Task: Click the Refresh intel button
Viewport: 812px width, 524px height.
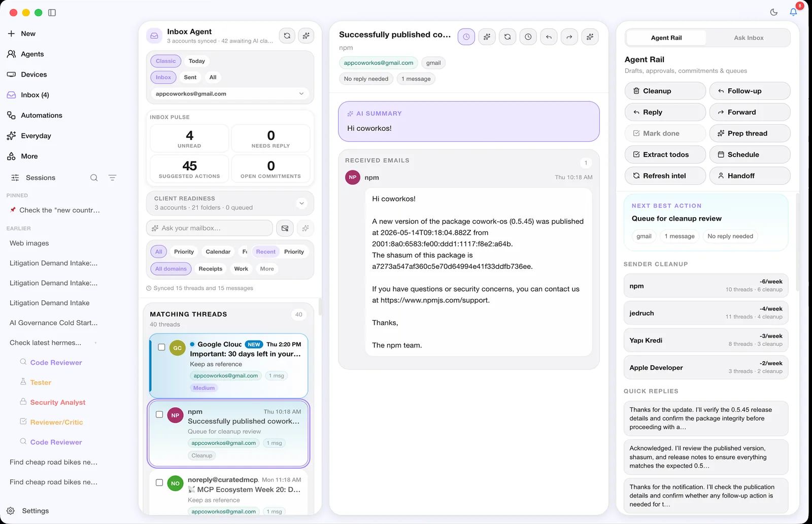Action: pos(665,176)
